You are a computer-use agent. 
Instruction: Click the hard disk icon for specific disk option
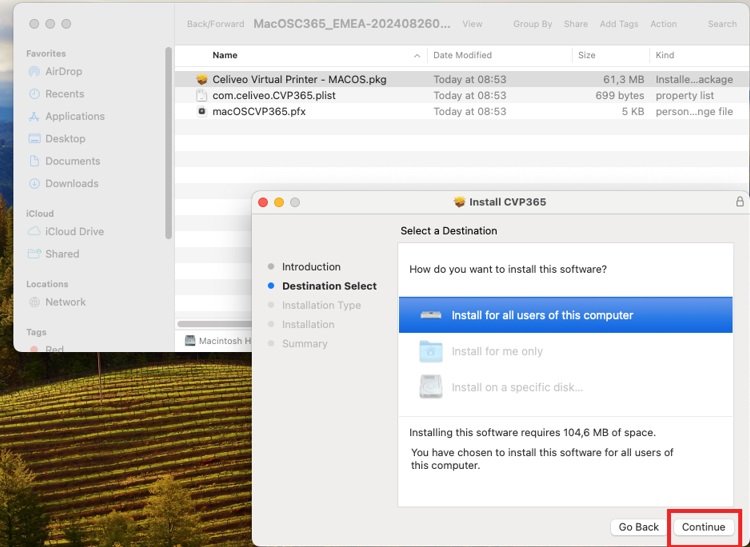point(430,387)
